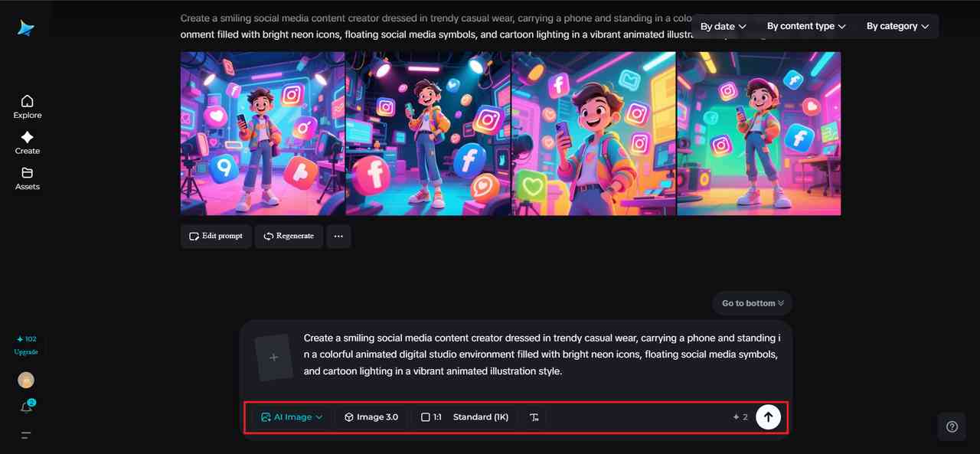This screenshot has width=980, height=454.
Task: Click the text tool icon in prompt bar
Action: tap(534, 417)
